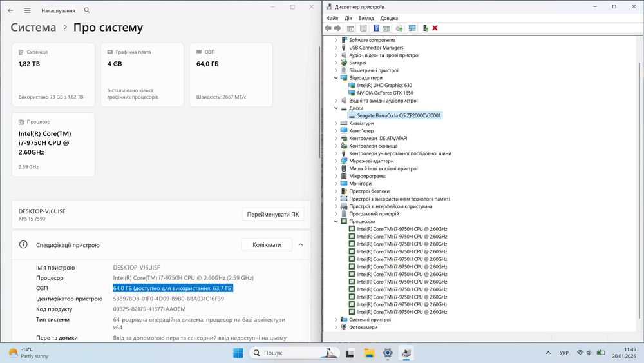Click the Монітори monitor category icon
644x363 pixels.
344,184
